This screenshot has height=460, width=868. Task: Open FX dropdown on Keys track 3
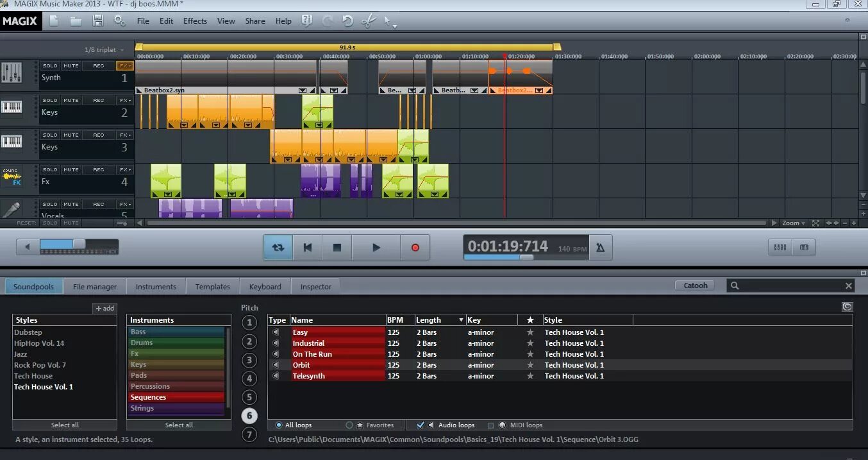click(124, 135)
